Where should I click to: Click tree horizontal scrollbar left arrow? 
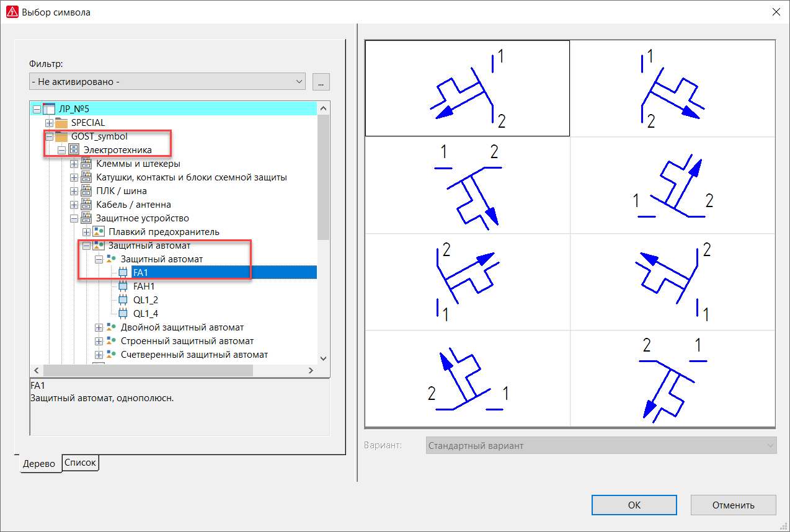[36, 370]
